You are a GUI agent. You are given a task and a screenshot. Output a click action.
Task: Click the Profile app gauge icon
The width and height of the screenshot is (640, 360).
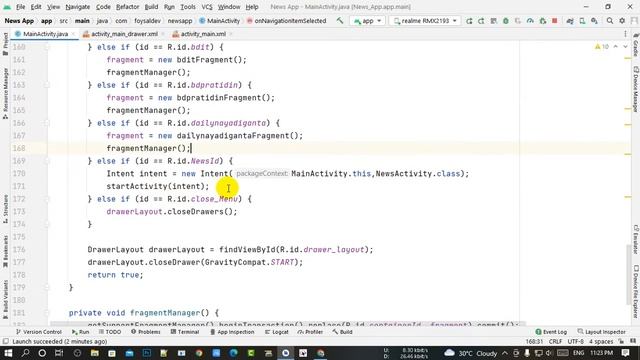click(530, 20)
